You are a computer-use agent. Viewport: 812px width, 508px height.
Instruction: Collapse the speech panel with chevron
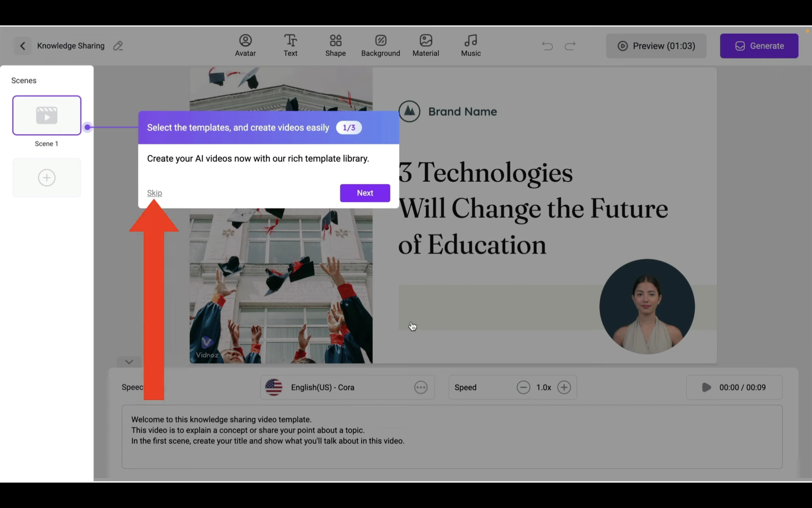point(129,362)
